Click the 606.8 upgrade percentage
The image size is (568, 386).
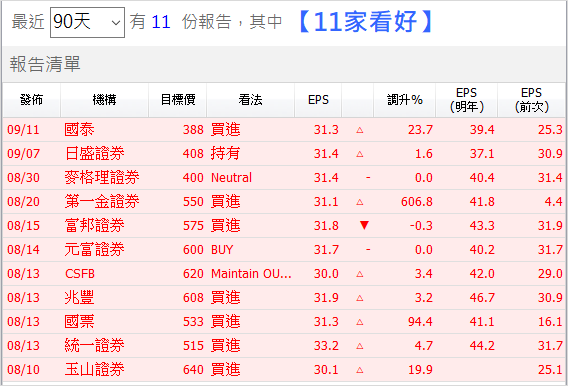coord(417,201)
